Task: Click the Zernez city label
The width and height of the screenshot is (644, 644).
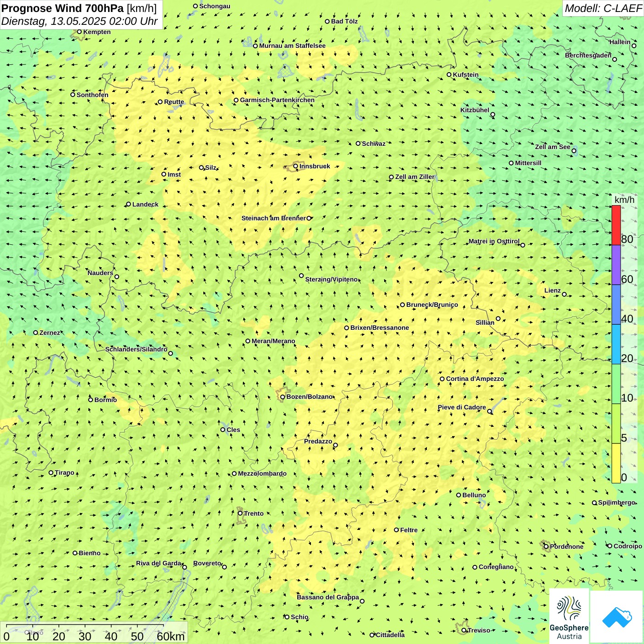Action: (50, 333)
